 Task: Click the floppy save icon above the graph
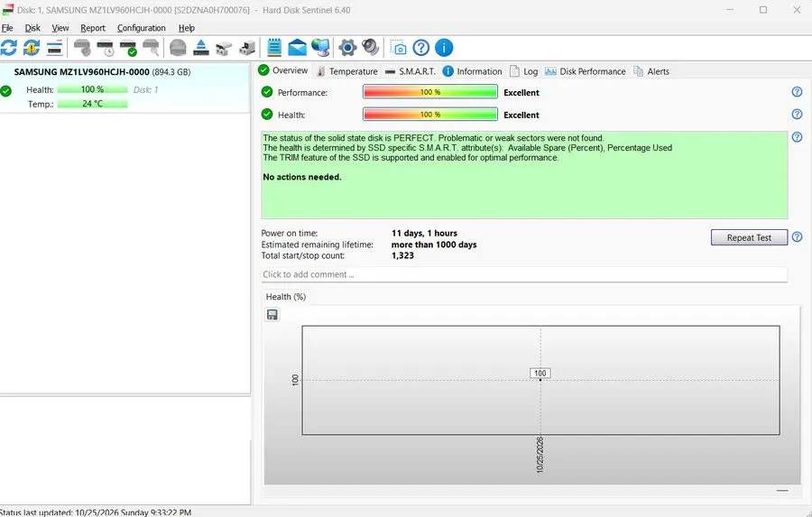[272, 315]
